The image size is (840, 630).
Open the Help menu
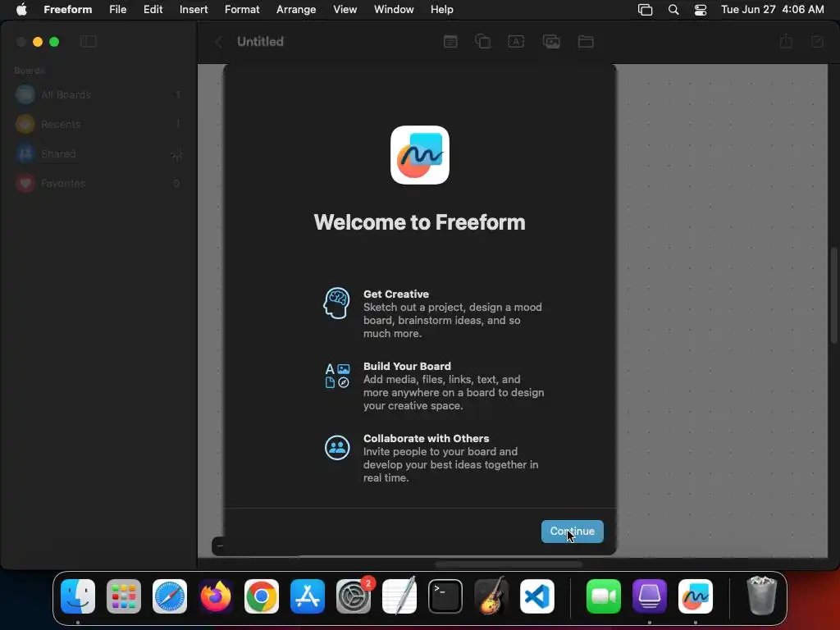pos(442,10)
